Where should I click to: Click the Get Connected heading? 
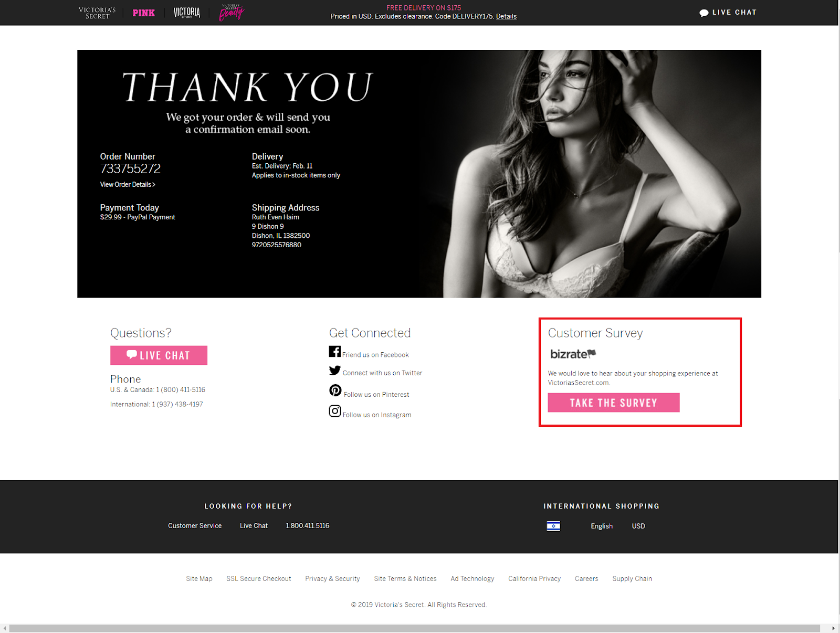370,333
